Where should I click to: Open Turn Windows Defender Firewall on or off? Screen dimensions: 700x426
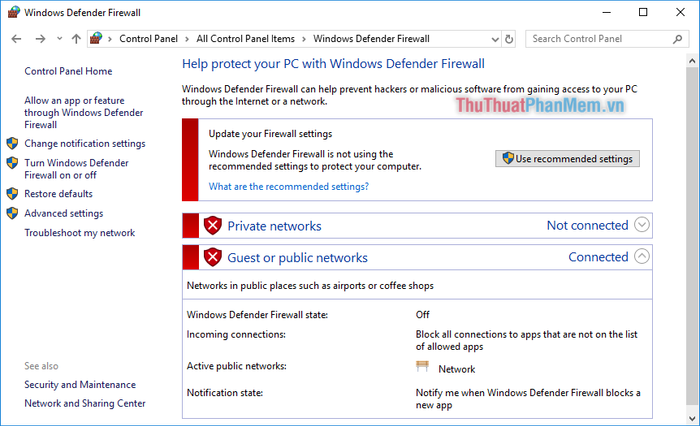click(76, 169)
